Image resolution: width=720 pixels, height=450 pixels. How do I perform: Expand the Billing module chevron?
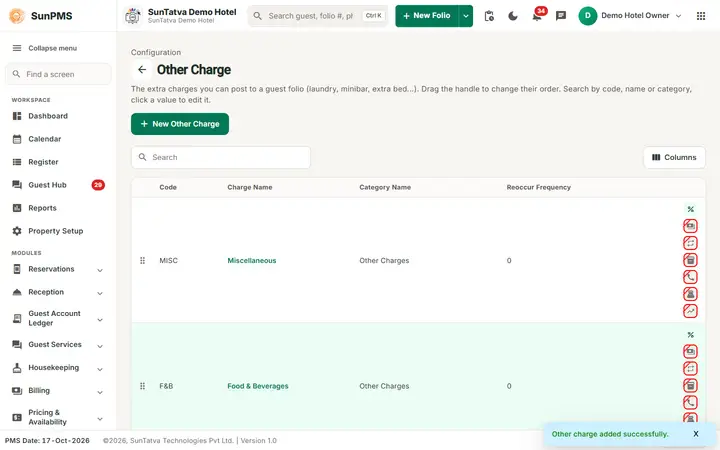coord(100,392)
